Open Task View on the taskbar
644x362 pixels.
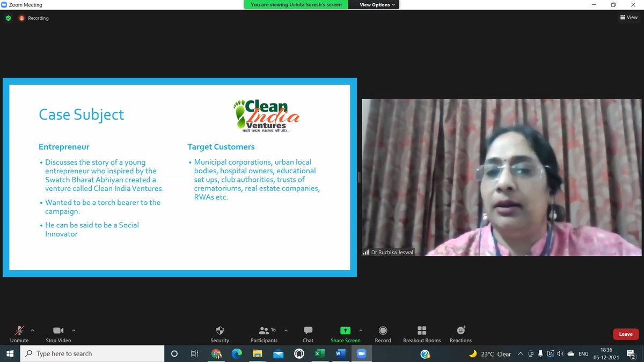tap(195, 353)
